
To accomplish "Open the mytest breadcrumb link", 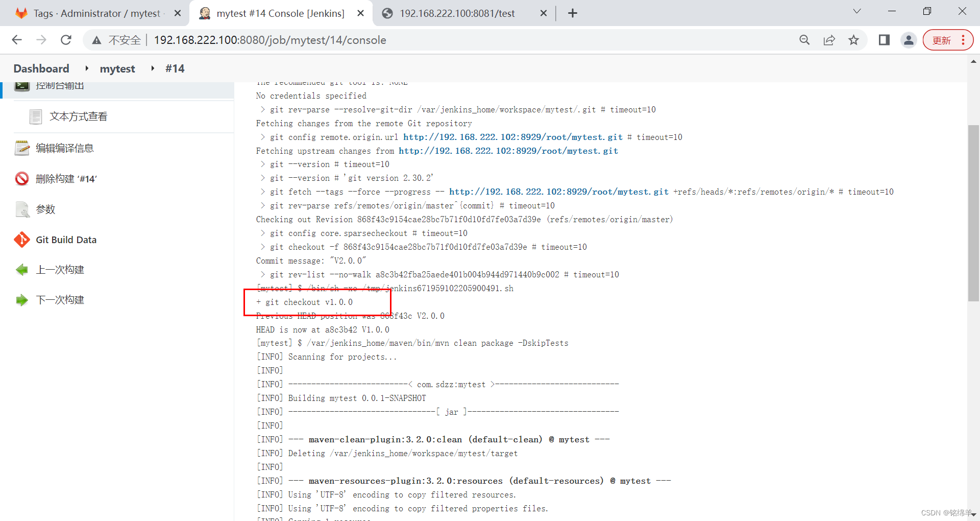I will (x=117, y=68).
